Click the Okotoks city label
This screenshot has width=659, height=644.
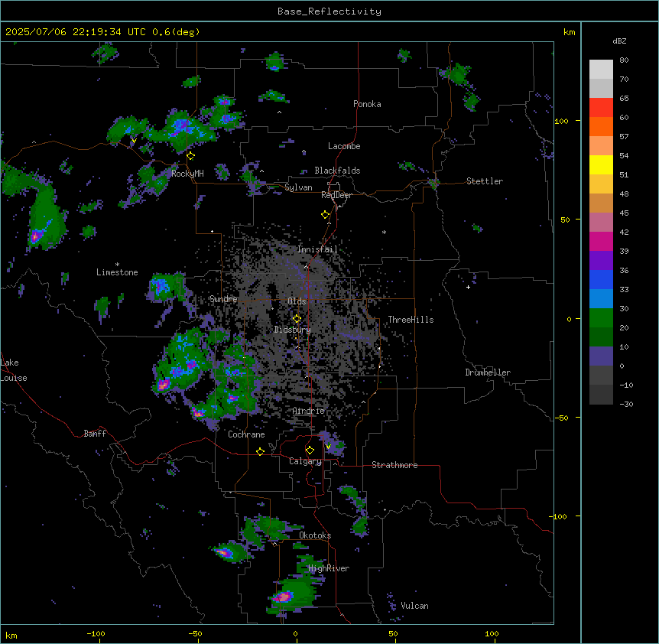coord(315,535)
